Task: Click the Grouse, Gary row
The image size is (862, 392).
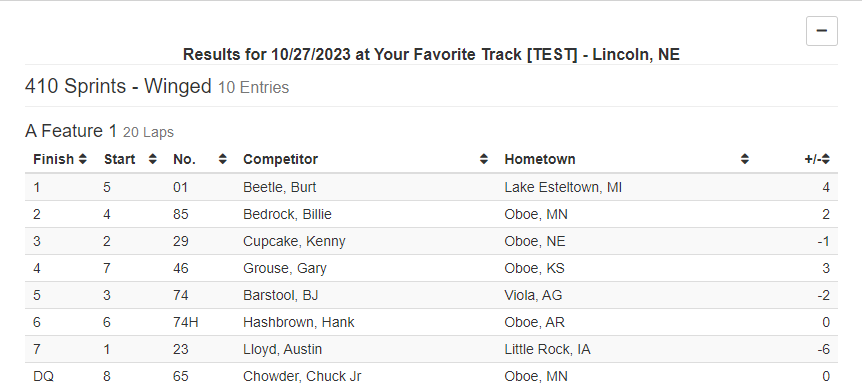Action: (431, 268)
